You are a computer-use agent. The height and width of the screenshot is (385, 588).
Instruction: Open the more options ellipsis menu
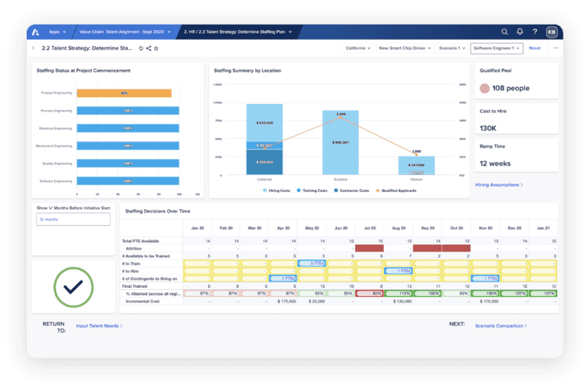(x=556, y=48)
